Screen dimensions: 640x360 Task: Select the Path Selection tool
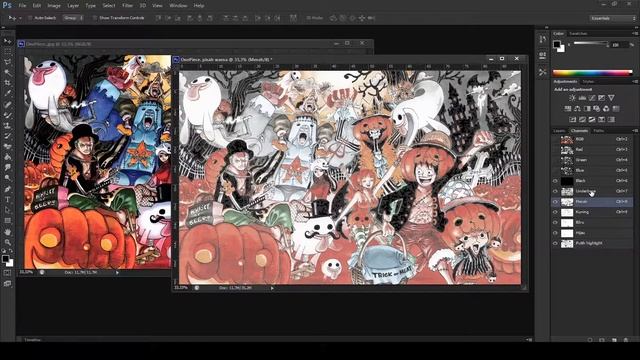(7, 210)
